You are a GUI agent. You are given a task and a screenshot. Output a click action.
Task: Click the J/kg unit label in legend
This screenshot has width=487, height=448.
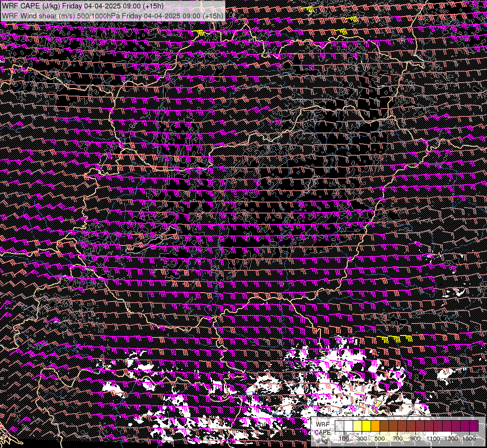322,441
